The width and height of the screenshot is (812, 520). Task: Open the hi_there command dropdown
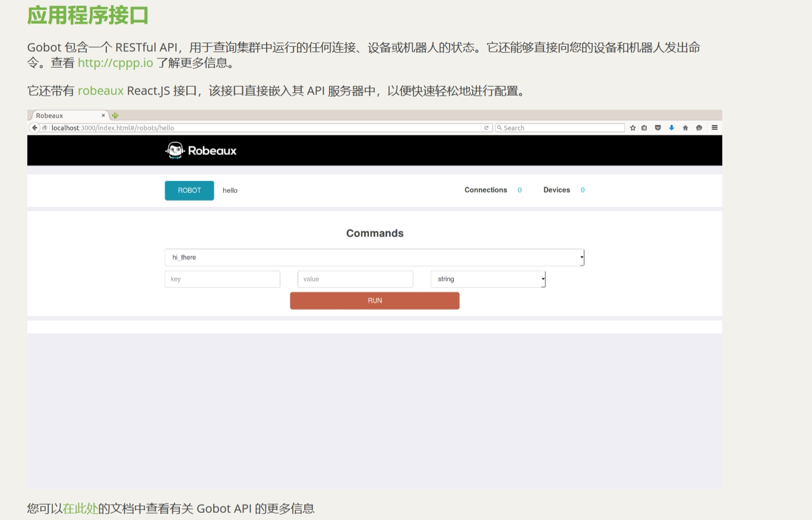375,258
